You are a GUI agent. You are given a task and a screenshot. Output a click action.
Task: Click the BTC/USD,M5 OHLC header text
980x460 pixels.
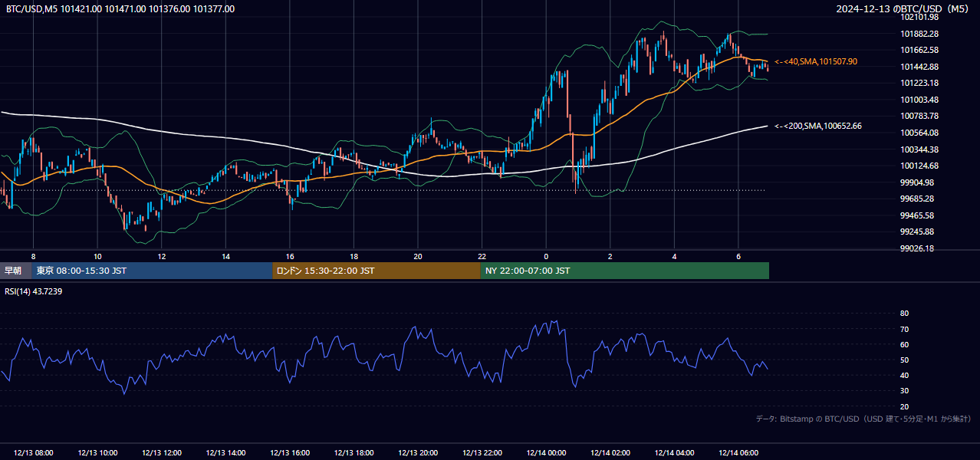120,9
